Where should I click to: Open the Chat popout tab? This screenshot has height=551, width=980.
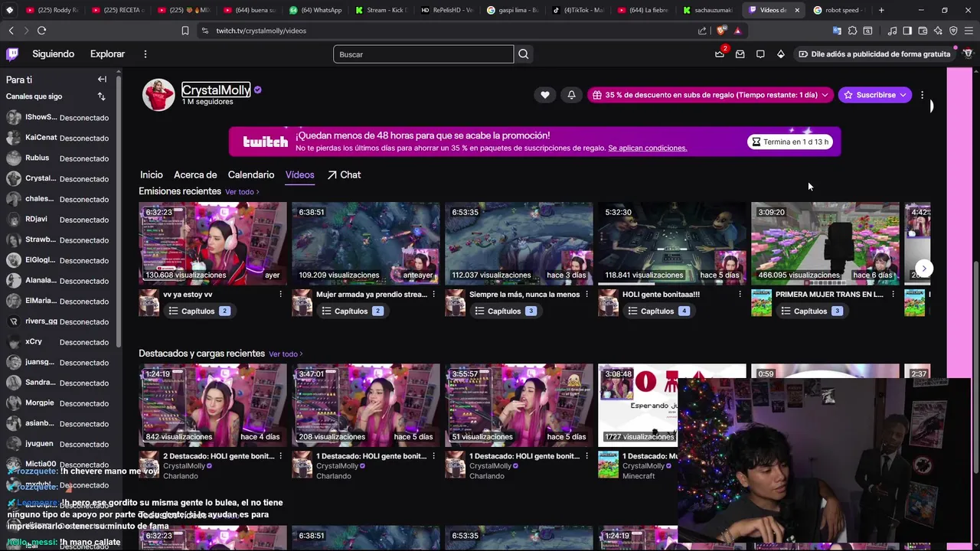[344, 174]
